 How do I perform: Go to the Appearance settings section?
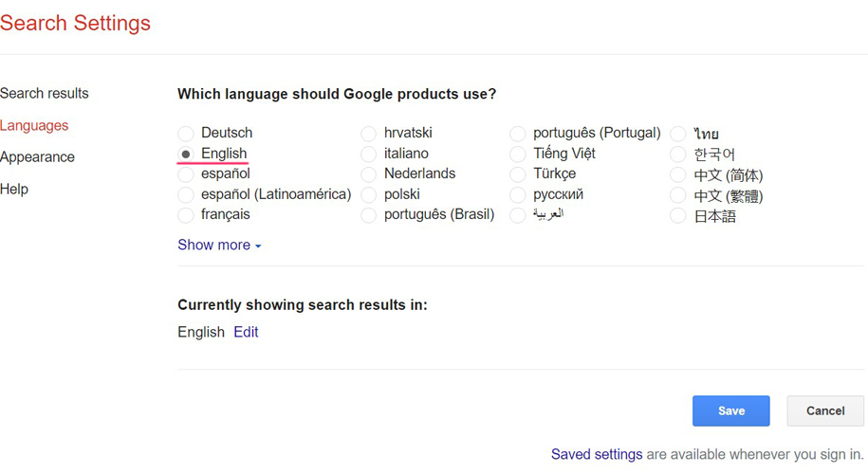tap(38, 157)
